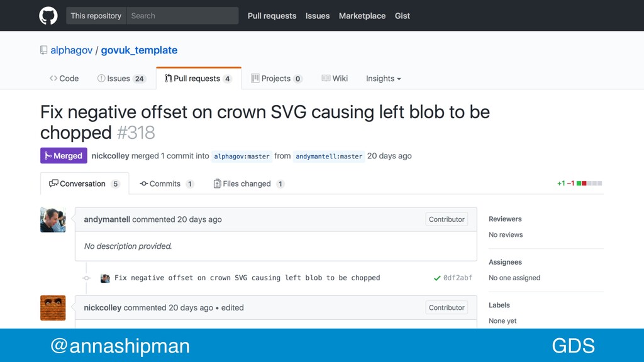Open commit hash 0df2abf
This screenshot has height=362, width=644.
coord(458,278)
